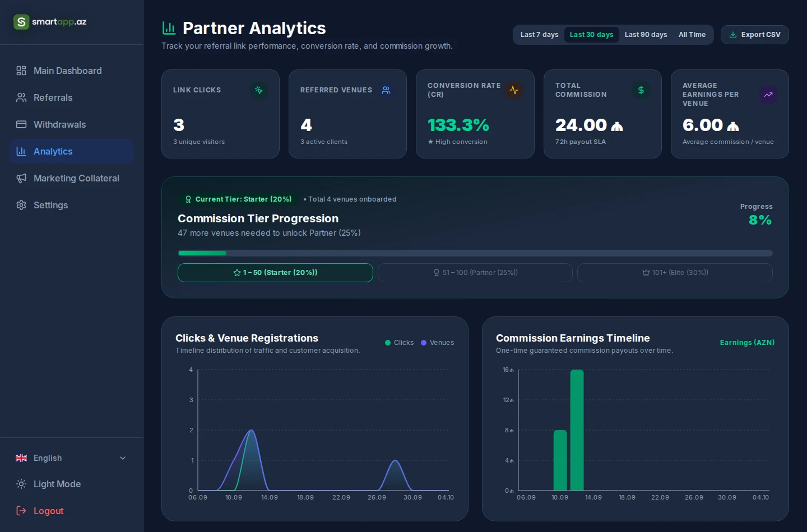The width and height of the screenshot is (807, 532).
Task: Open English language dropdown
Action: [72, 458]
